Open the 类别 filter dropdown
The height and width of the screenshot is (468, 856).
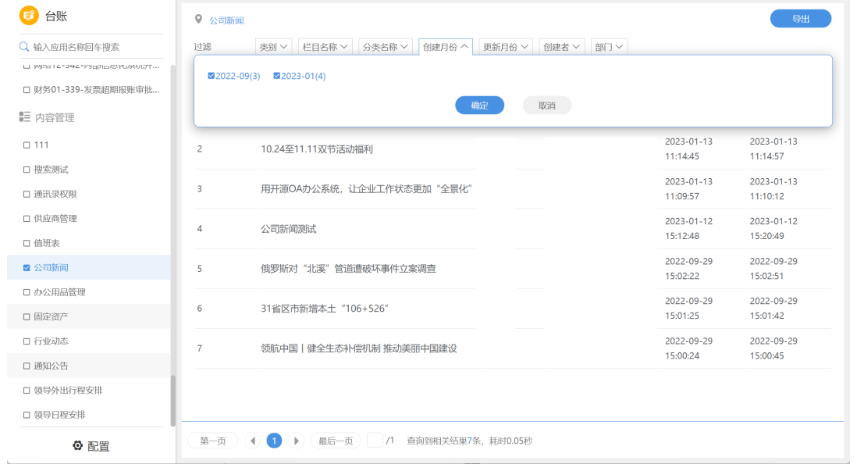273,47
